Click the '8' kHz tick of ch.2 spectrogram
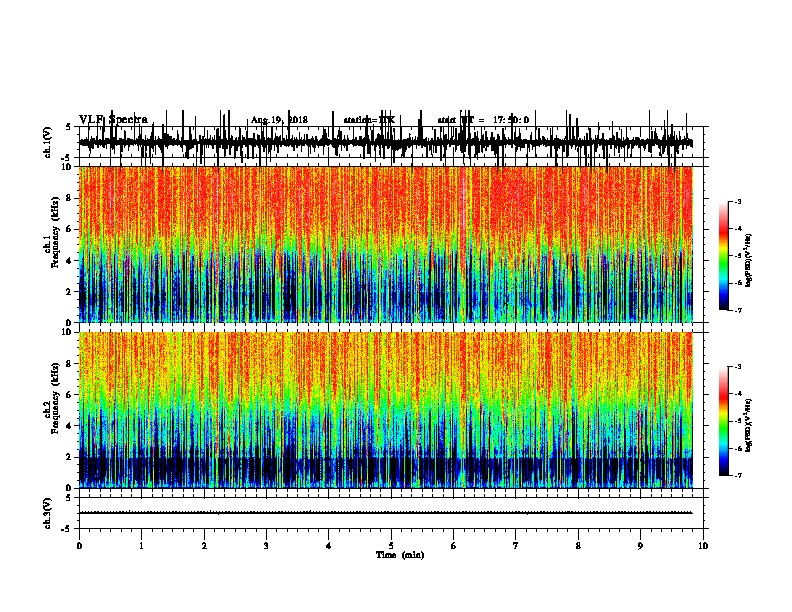Viewport: 792px width, 612px height. [68, 364]
